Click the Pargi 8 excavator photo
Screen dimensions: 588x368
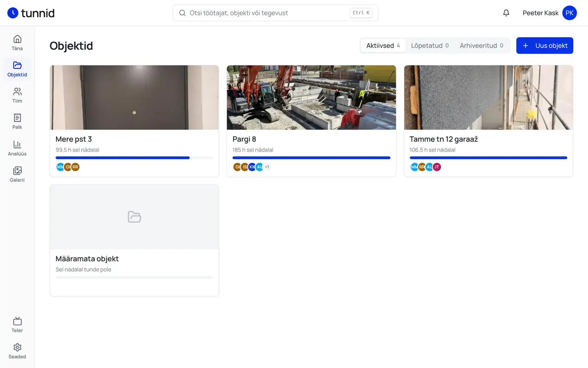(x=311, y=98)
